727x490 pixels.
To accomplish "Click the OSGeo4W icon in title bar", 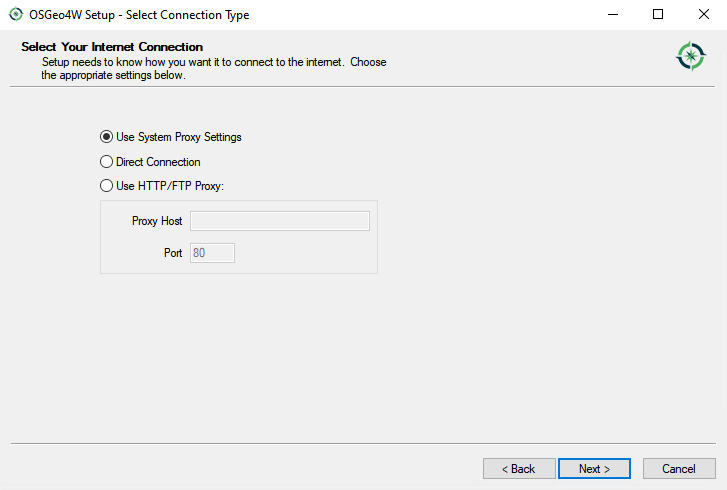I will click(15, 15).
